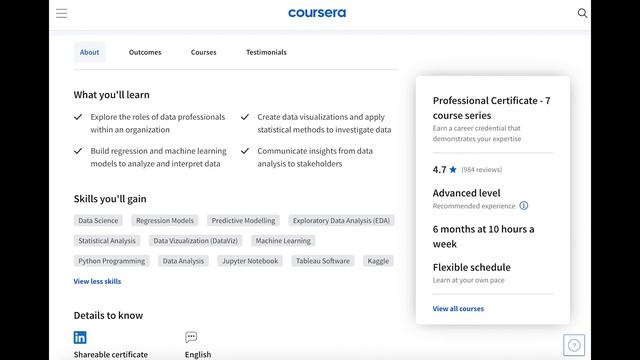This screenshot has width=640, height=360.
Task: Click Build regression and machine learning text
Action: tap(158, 157)
